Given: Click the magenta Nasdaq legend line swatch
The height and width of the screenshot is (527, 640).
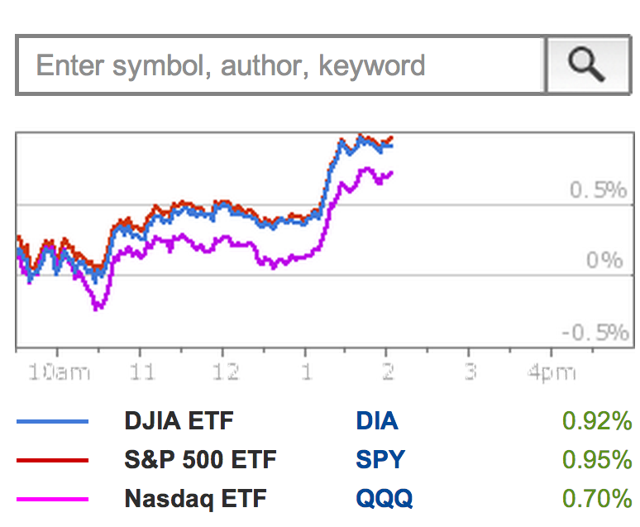Looking at the screenshot, I should tap(52, 499).
